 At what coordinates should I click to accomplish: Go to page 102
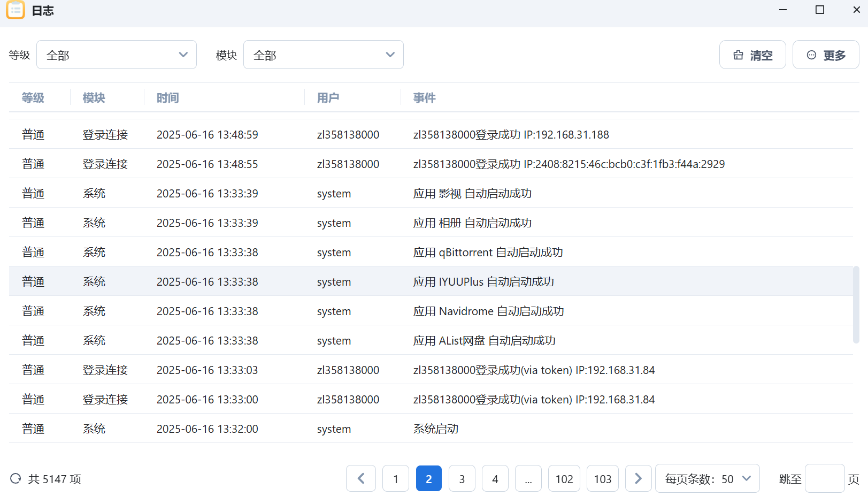pyautogui.click(x=564, y=478)
